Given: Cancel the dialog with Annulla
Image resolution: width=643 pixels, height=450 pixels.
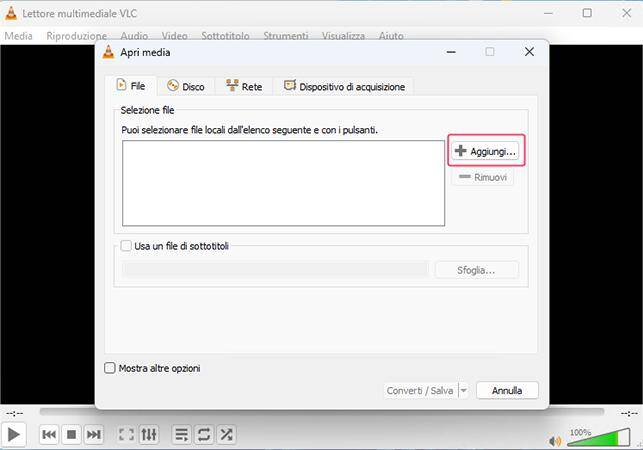Looking at the screenshot, I should point(507,391).
